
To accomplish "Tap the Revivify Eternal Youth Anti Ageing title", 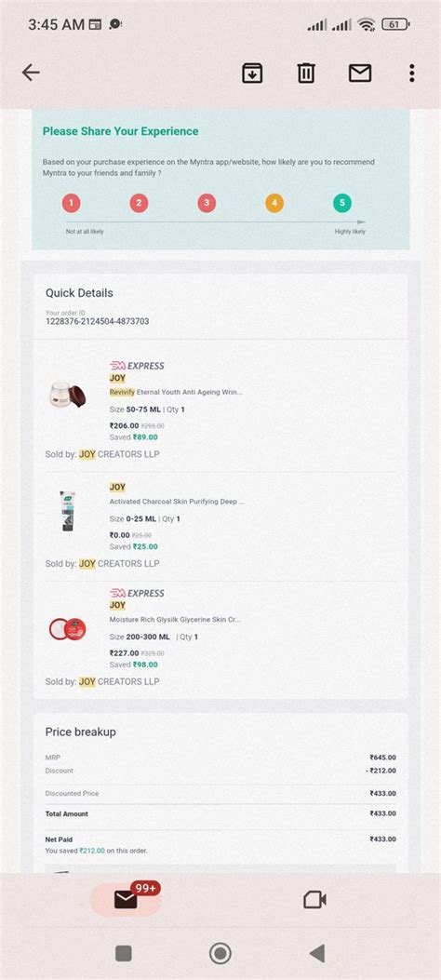I will (176, 392).
